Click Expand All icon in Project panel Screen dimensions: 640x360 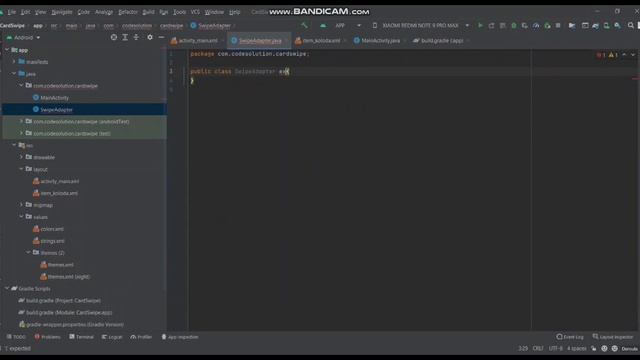click(125, 37)
